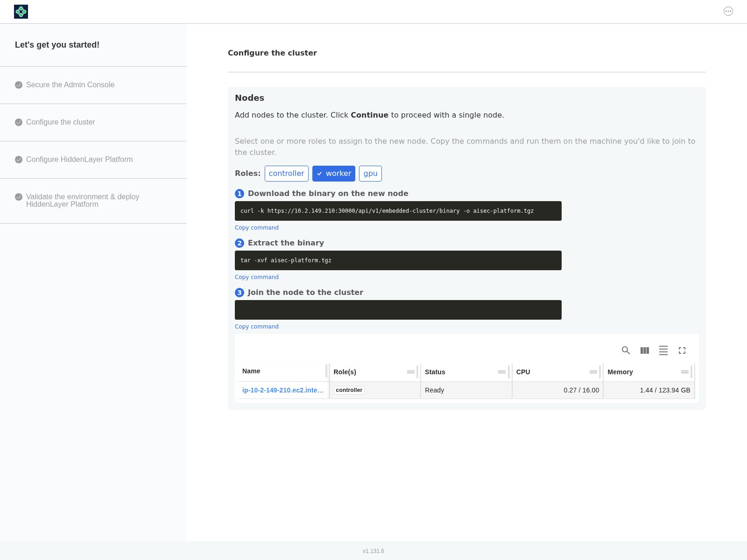Click the empty join command box

pyautogui.click(x=398, y=310)
